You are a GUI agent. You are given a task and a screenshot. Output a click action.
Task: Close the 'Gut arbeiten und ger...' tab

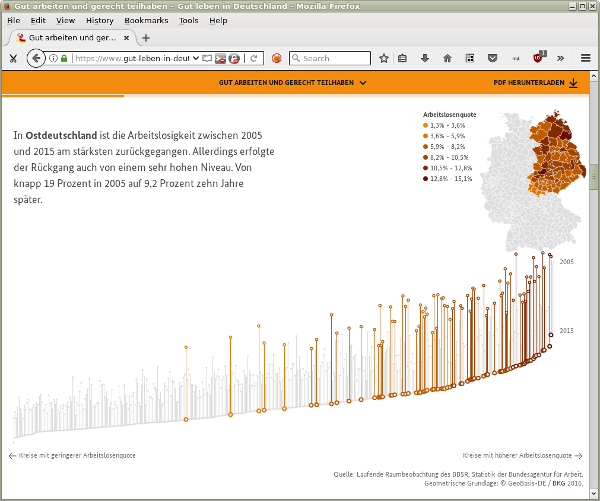click(126, 38)
